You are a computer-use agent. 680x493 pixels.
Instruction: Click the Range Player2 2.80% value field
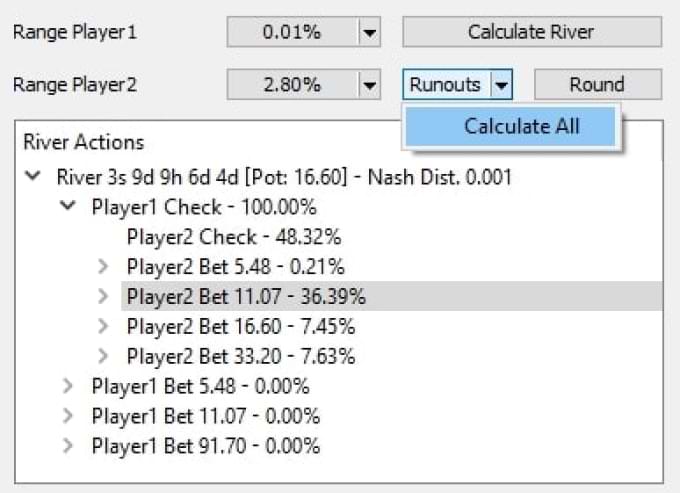(x=291, y=85)
